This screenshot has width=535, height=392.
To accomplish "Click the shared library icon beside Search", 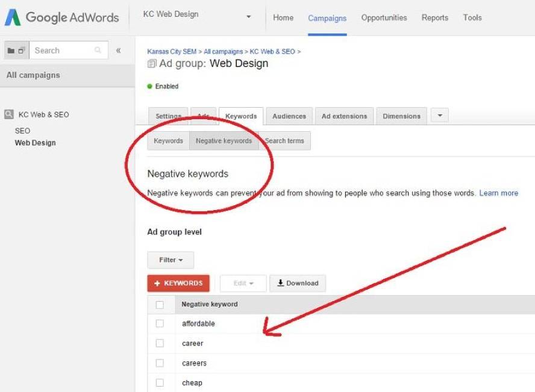I will 22,51.
